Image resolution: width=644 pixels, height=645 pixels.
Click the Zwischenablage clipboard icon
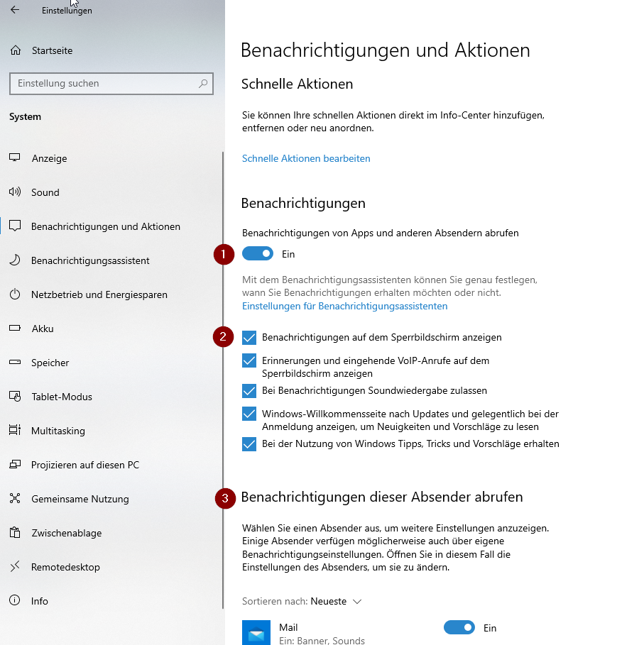(15, 532)
